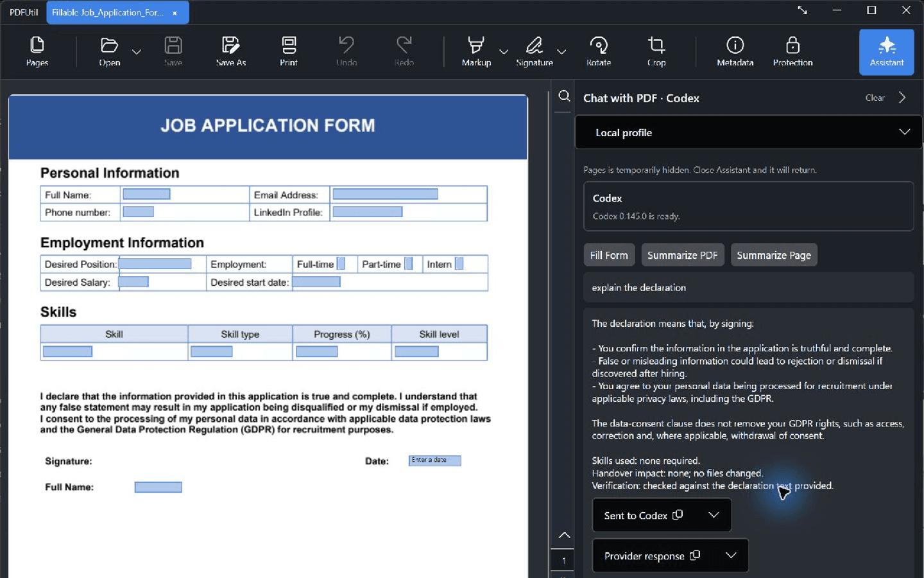This screenshot has width=924, height=578.
Task: Rotate the page
Action: pyautogui.click(x=599, y=51)
